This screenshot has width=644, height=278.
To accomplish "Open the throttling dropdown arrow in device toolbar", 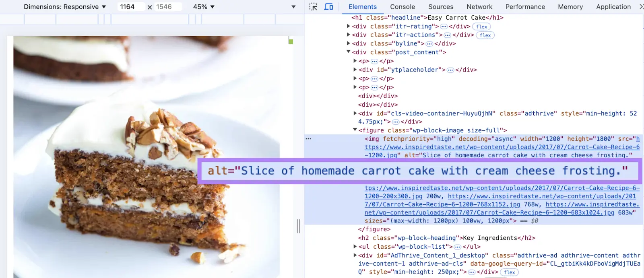I will pos(293,7).
